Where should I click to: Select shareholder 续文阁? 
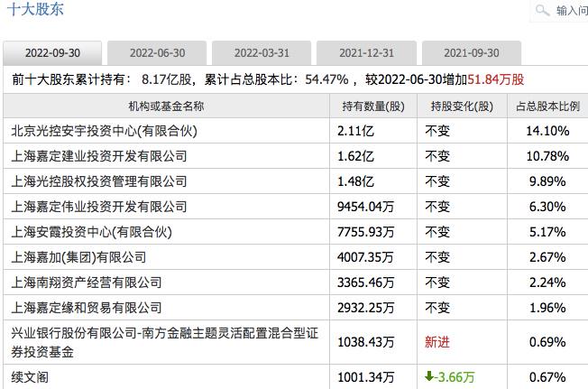(30, 376)
